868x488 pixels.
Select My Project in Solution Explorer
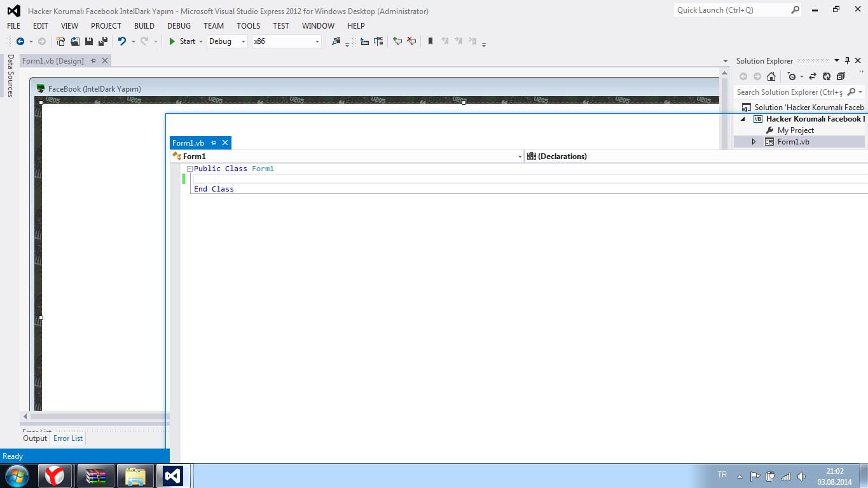(x=796, y=130)
